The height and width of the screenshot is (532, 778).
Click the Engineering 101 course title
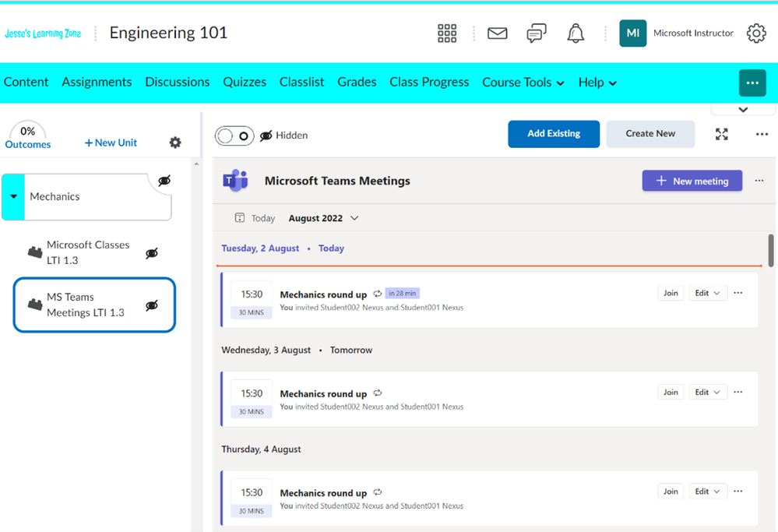[168, 33]
